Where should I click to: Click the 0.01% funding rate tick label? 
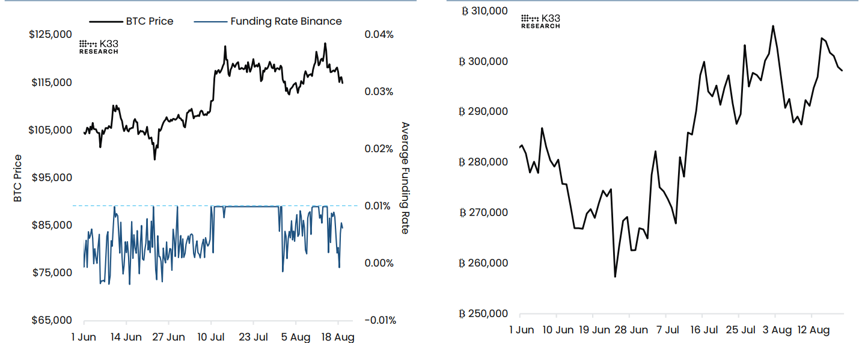(x=379, y=206)
